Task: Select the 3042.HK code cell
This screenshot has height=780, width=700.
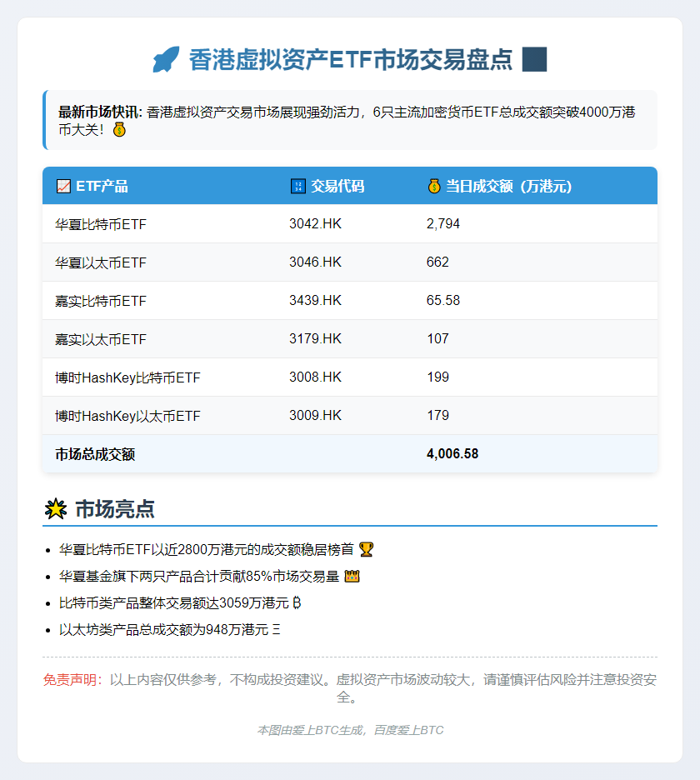Action: 316,224
